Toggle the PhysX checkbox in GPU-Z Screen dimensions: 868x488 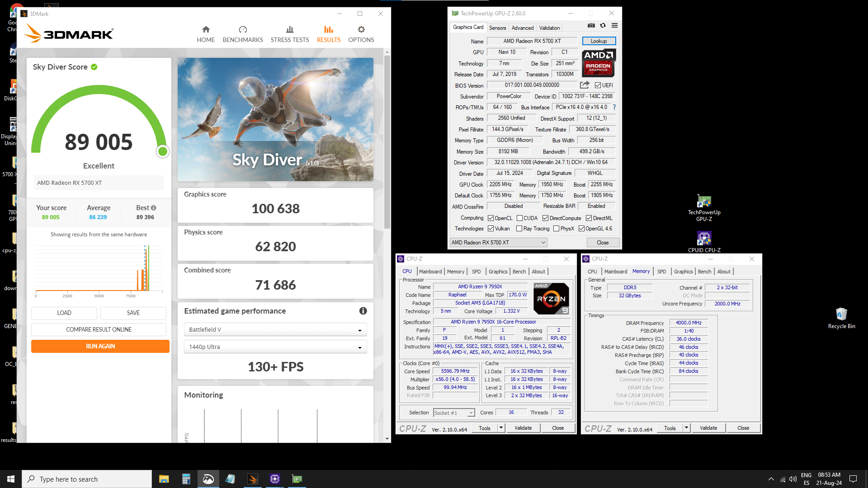click(556, 229)
